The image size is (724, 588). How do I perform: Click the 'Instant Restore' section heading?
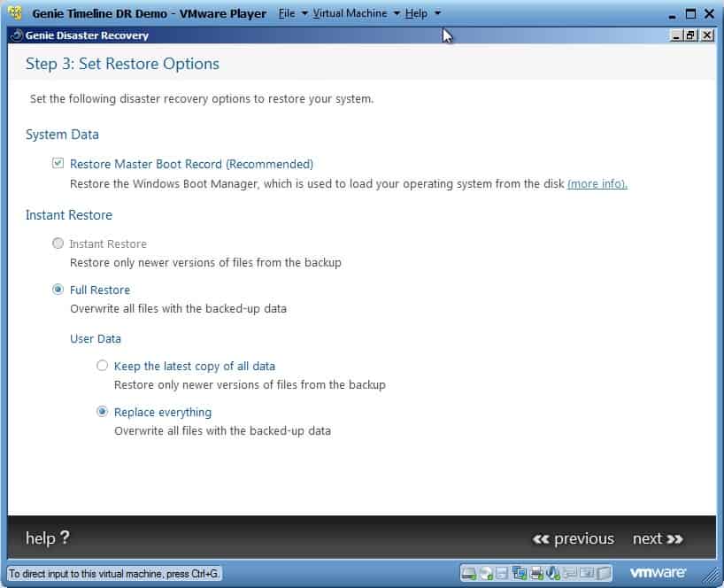point(69,215)
